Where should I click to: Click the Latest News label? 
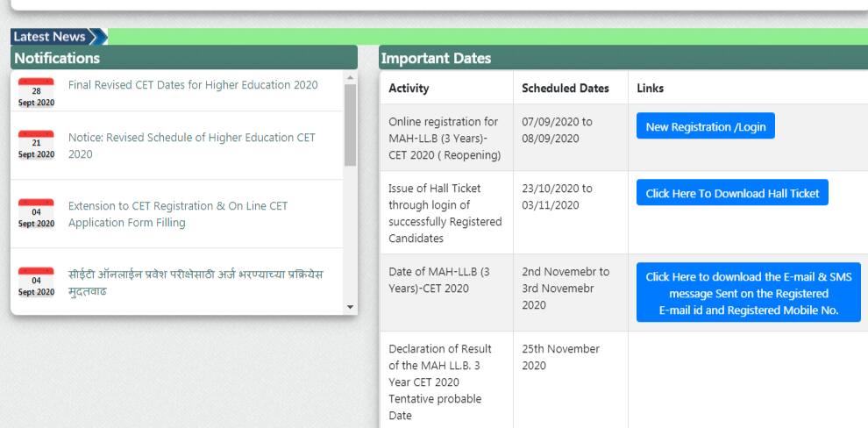pos(50,37)
